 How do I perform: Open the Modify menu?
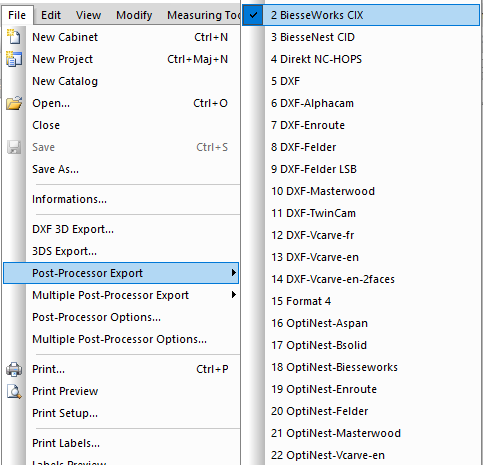pyautogui.click(x=134, y=15)
